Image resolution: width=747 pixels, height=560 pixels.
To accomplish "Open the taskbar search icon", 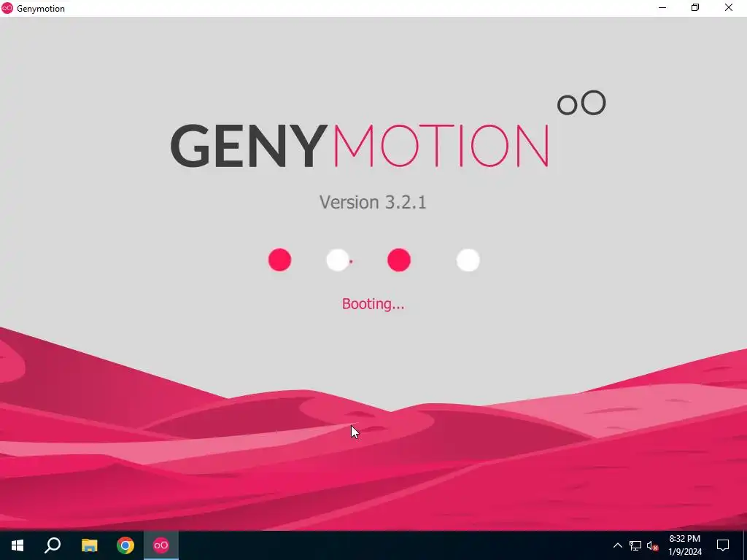I will coord(53,545).
